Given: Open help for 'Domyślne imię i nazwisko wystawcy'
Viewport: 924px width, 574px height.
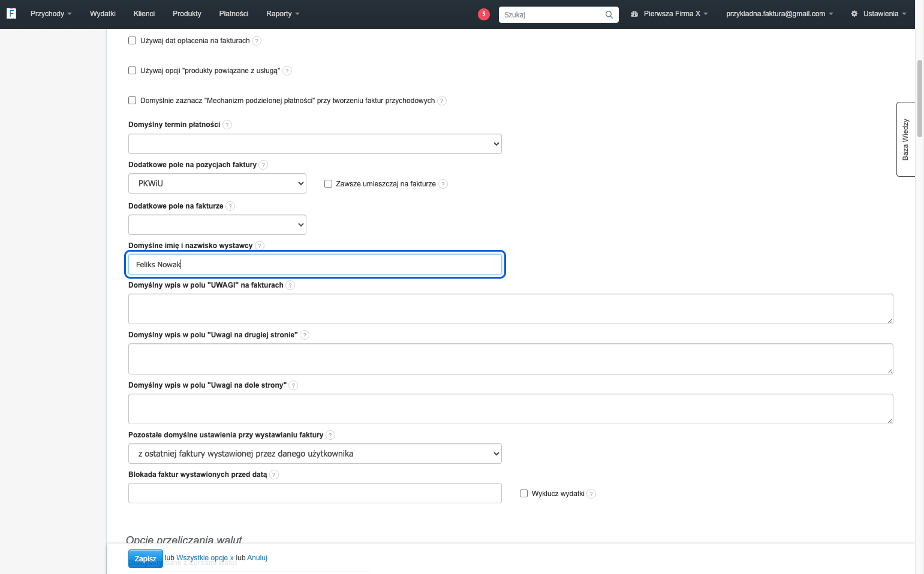Looking at the screenshot, I should (260, 246).
